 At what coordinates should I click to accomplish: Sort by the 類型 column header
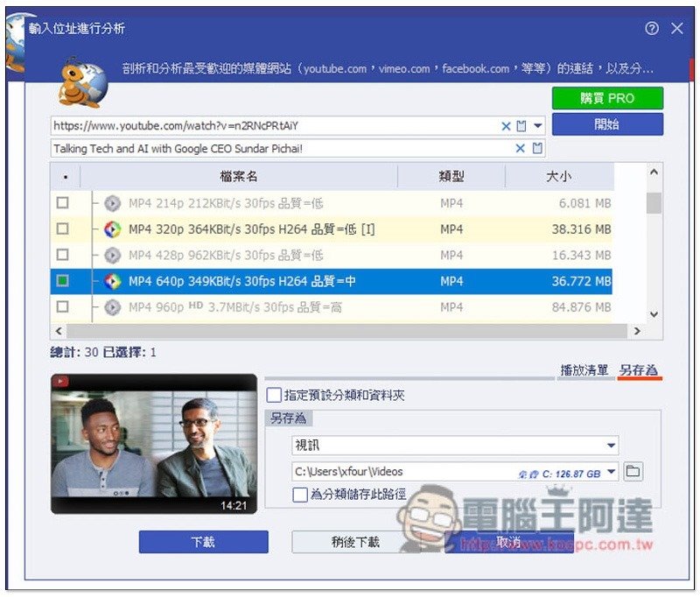coord(451,176)
